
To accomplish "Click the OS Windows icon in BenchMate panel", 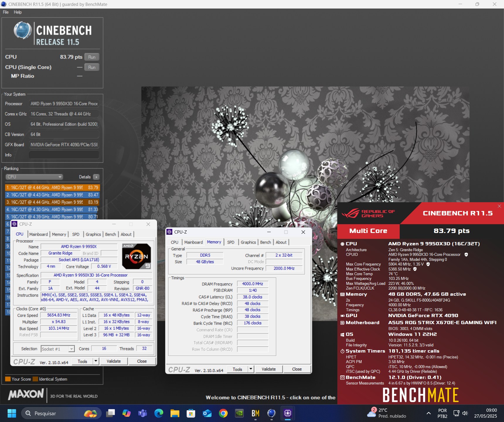I will [x=342, y=334].
